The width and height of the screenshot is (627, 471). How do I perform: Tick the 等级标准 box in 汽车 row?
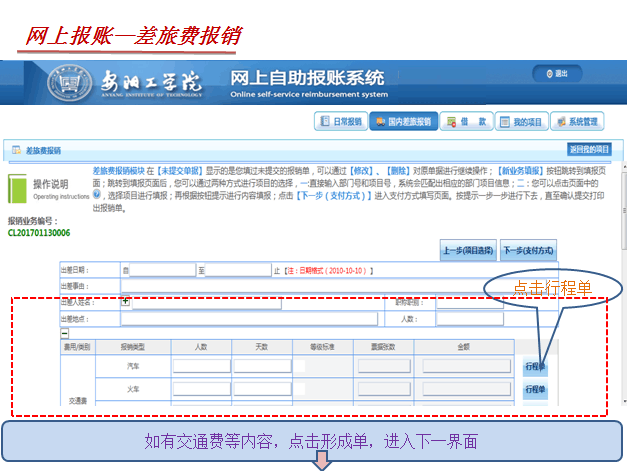coord(301,366)
